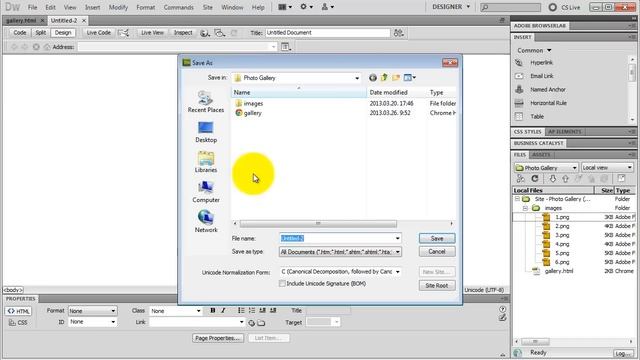Toggle the CSS mode in Properties panel
The width and height of the screenshot is (640, 360).
18,322
